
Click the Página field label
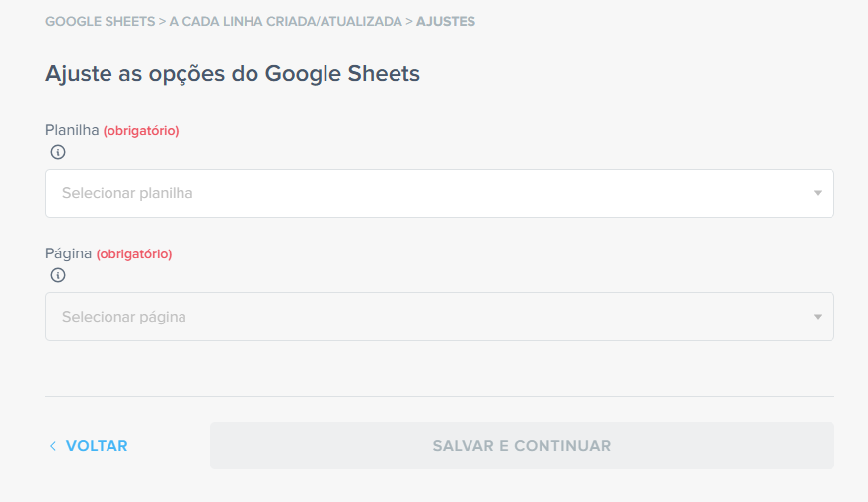coord(68,253)
